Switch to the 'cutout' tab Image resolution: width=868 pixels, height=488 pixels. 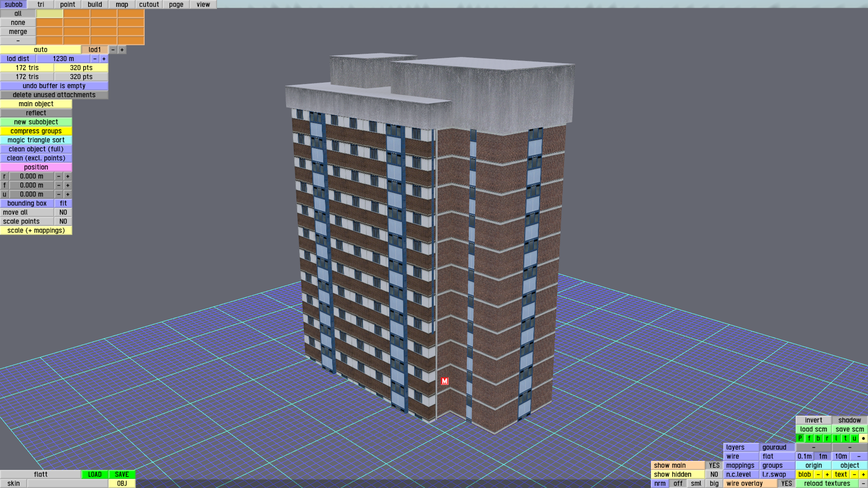(149, 5)
